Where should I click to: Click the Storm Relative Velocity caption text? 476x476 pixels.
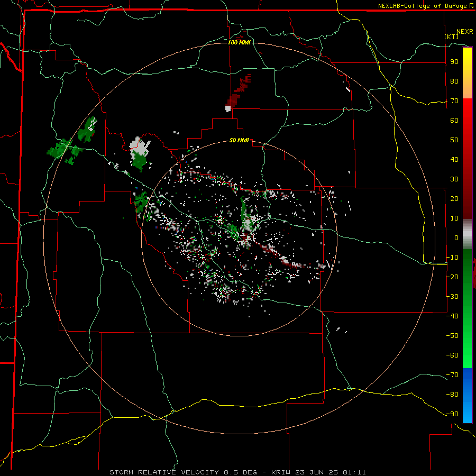[237, 472]
